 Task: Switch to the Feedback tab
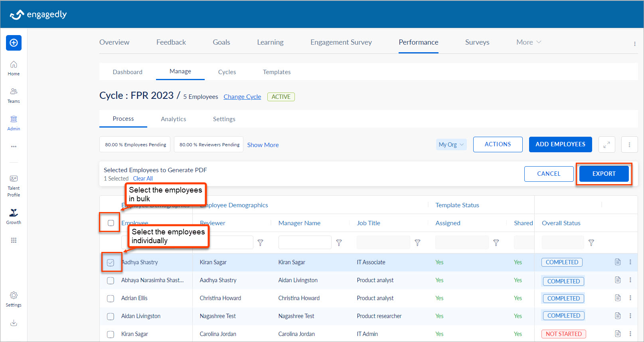pyautogui.click(x=171, y=42)
